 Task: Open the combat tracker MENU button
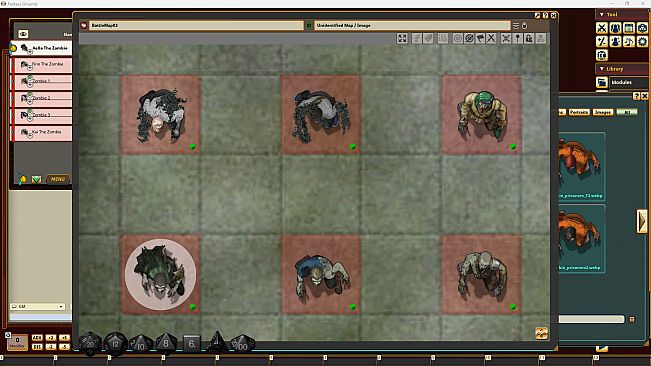click(58, 179)
